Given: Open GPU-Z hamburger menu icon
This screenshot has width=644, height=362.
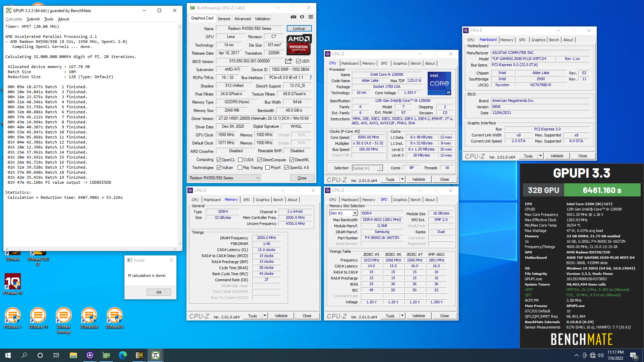Looking at the screenshot, I should pyautogui.click(x=311, y=17).
